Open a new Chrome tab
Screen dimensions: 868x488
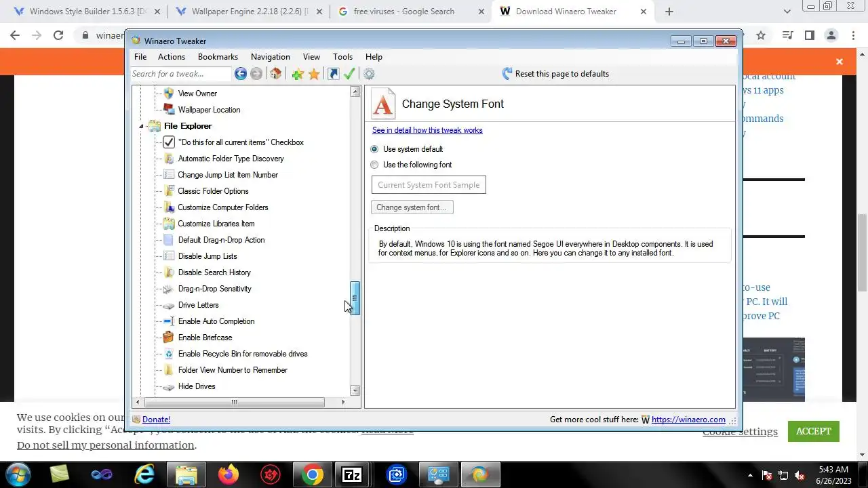[669, 12]
